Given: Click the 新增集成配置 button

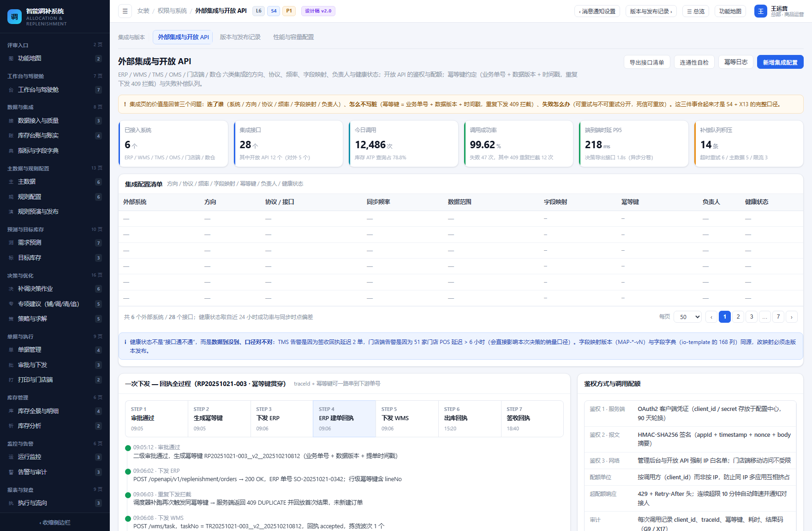Looking at the screenshot, I should pyautogui.click(x=780, y=62).
